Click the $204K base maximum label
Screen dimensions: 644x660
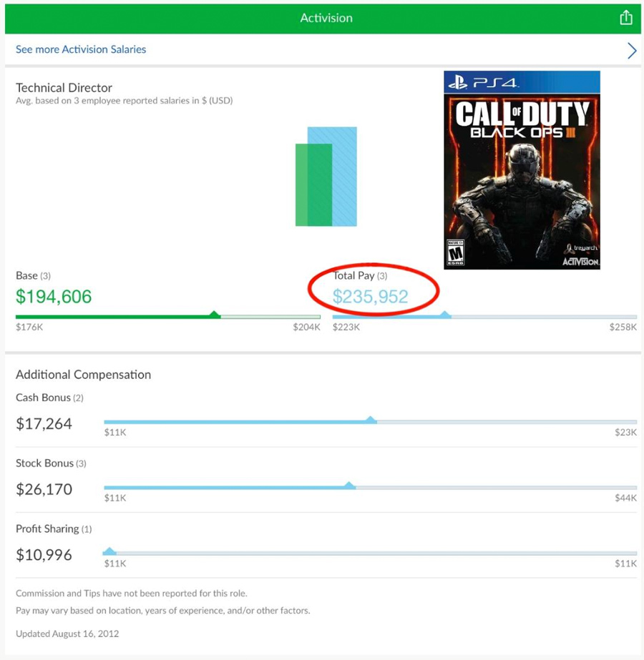click(x=307, y=327)
